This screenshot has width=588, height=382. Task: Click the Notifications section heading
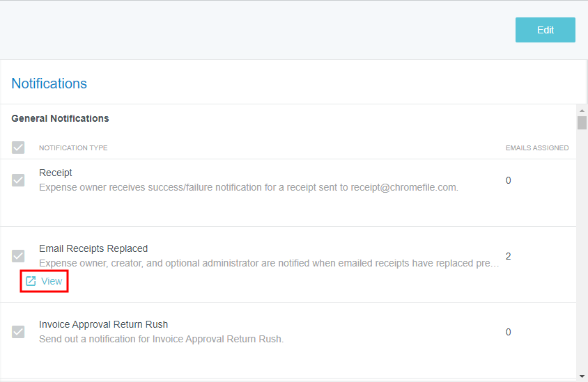[x=49, y=83]
